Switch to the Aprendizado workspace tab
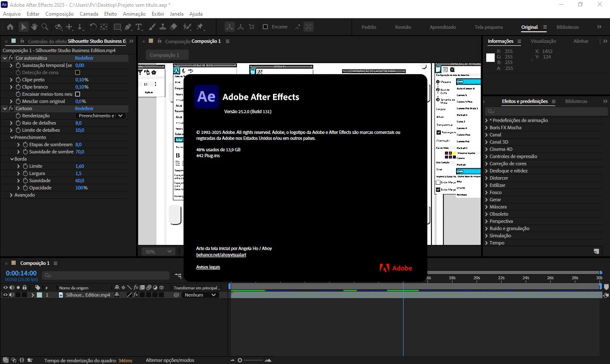 (x=443, y=27)
